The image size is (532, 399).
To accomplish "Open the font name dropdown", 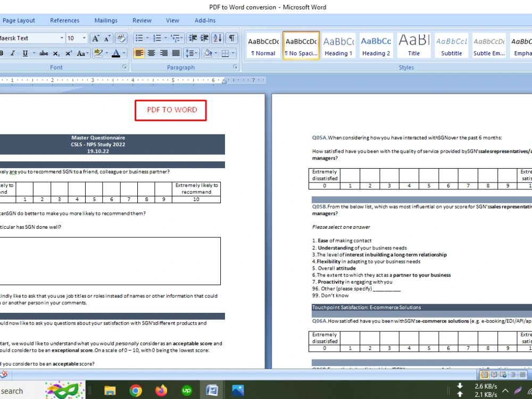I will (62, 38).
